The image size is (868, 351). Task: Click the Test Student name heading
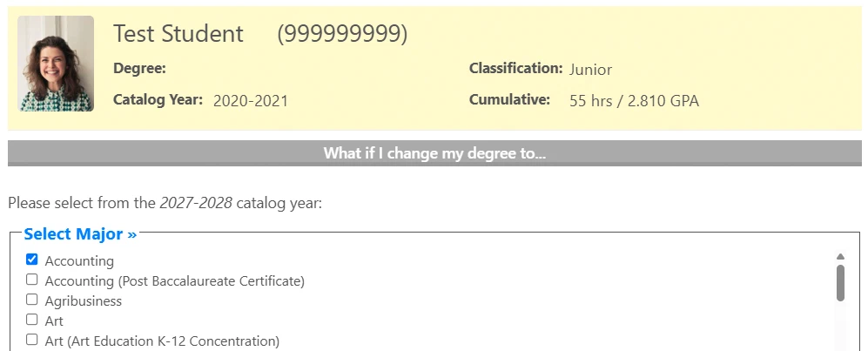click(178, 34)
